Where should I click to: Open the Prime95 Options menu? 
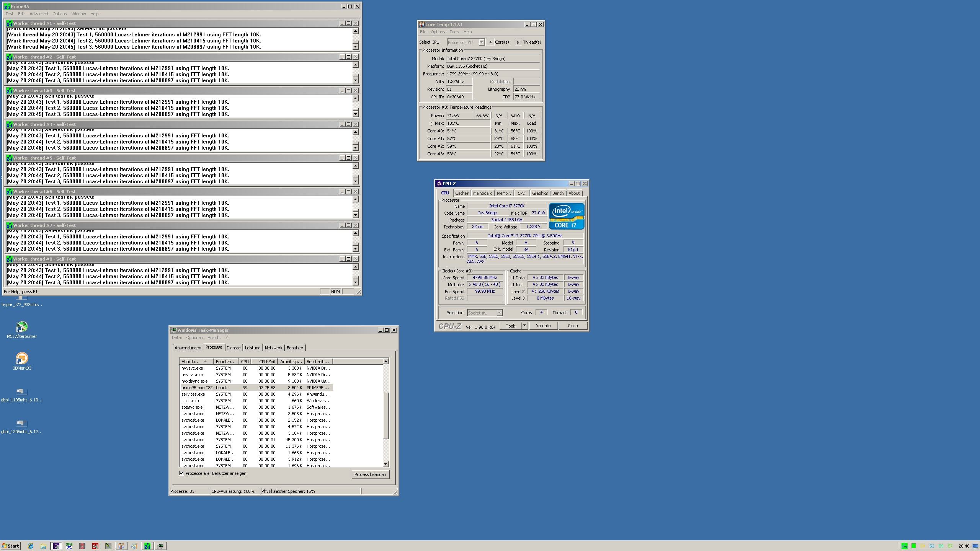click(x=59, y=14)
